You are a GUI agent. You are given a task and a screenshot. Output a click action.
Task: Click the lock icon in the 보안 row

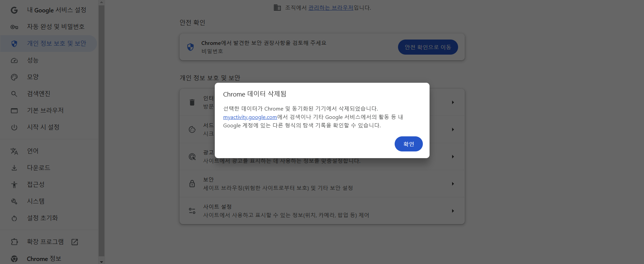[192, 184]
